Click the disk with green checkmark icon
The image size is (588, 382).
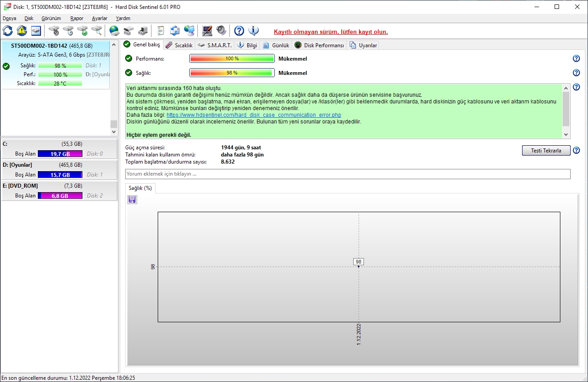click(82, 31)
